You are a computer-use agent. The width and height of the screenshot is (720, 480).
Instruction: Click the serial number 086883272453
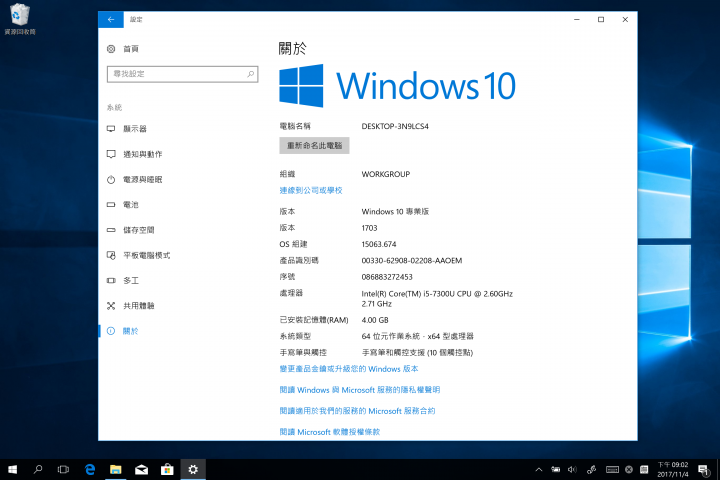pos(387,277)
